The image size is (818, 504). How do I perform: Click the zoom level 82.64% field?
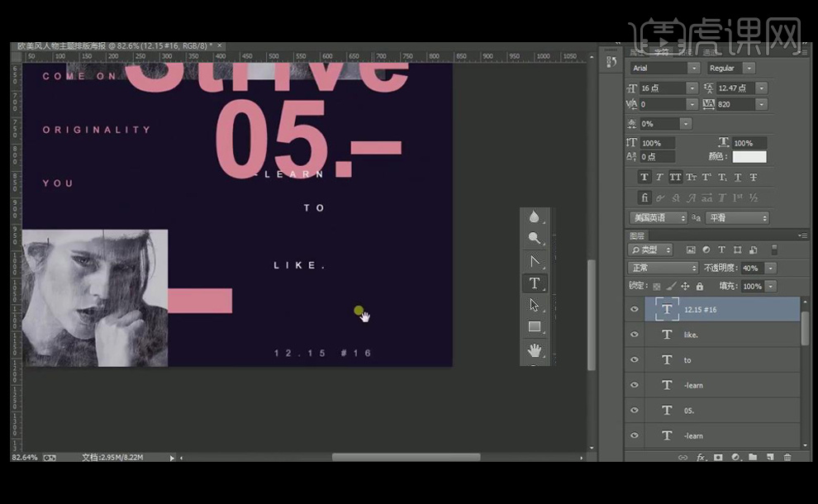click(x=25, y=458)
